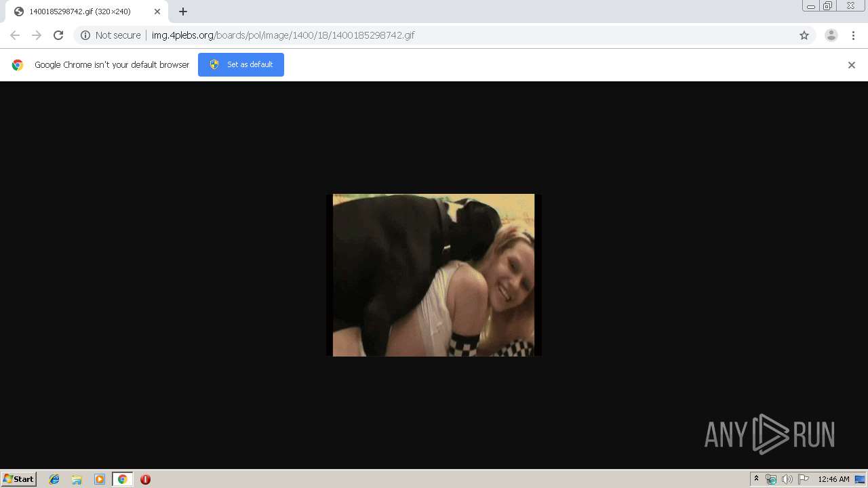Screen dimensions: 868x488
Task: Open Windows Media Player taskbar icon
Action: click(100, 479)
